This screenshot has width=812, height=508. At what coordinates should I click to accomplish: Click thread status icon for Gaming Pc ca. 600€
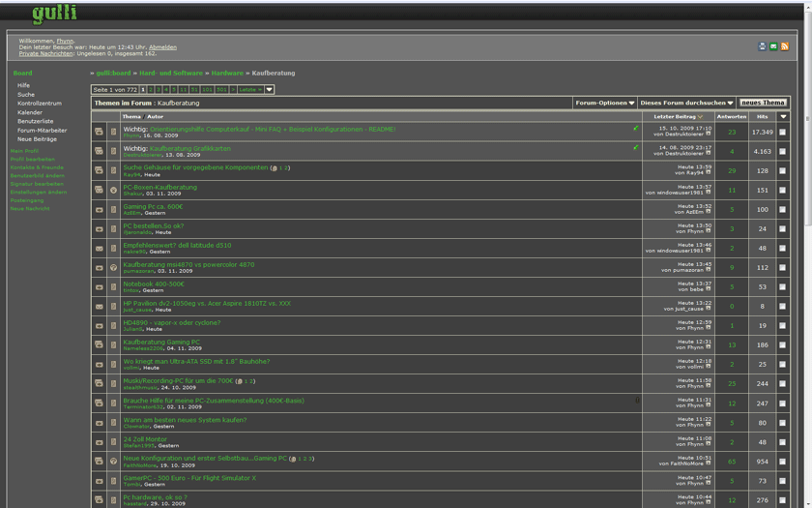(x=99, y=209)
